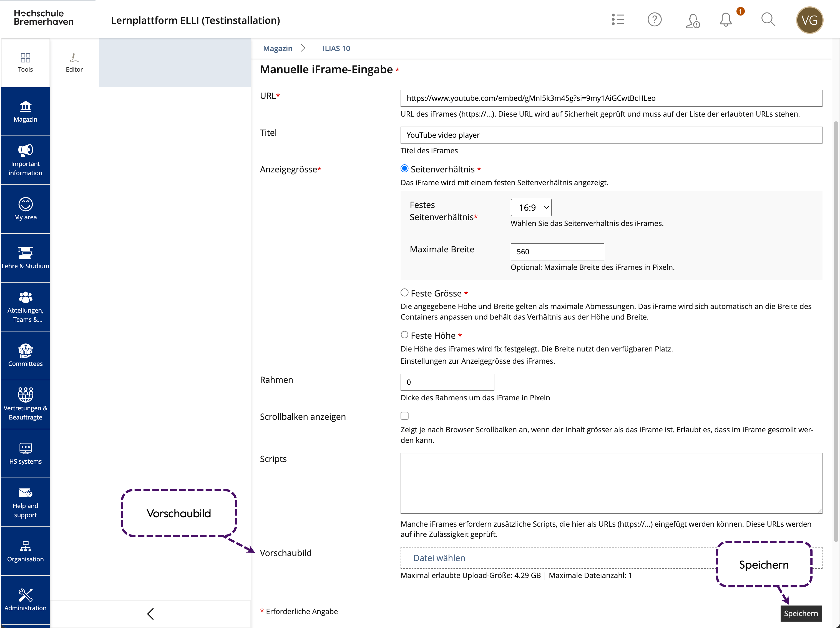Open the notifications bell icon
The image size is (840, 628).
pos(725,20)
